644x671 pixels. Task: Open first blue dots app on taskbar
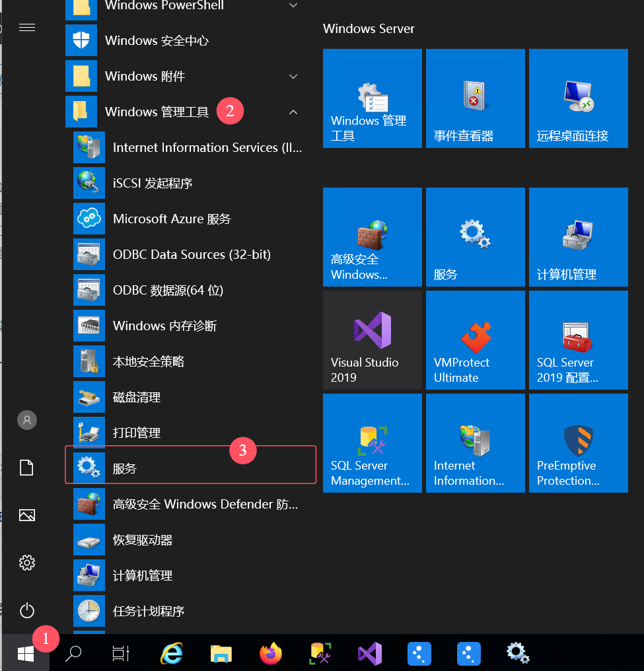tap(419, 653)
